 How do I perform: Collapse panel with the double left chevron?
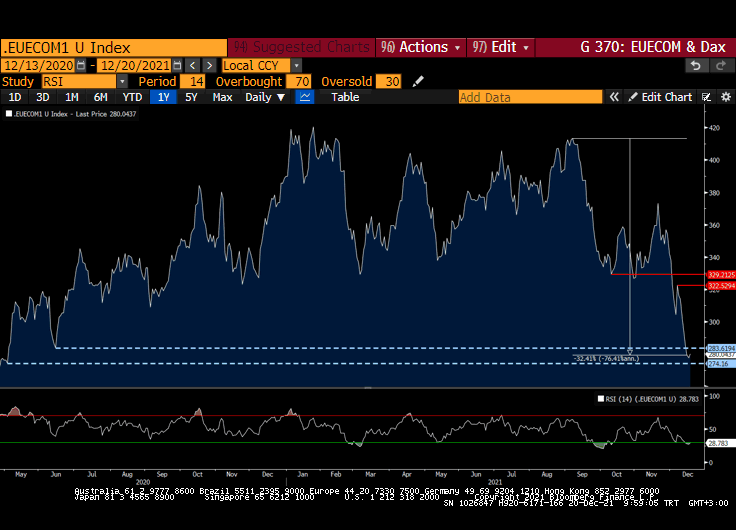(614, 97)
